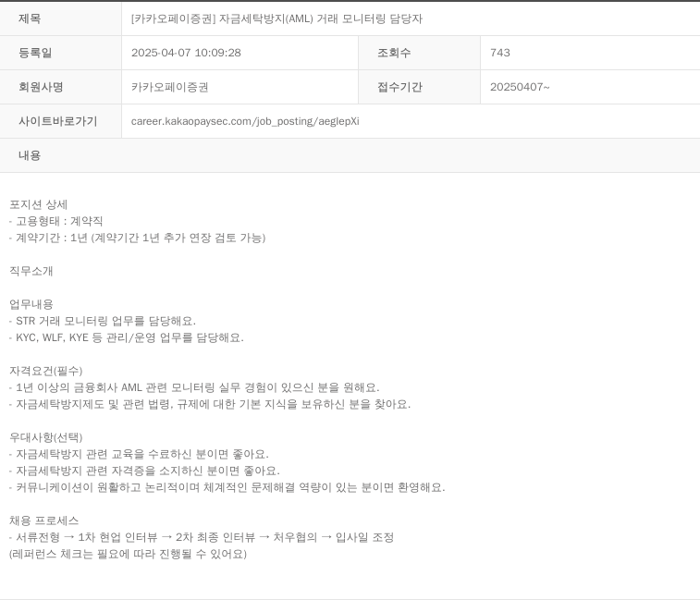The width and height of the screenshot is (700, 600).
Task: Click the line about '관련 교육을 수료하신 분'
Action: point(140,454)
